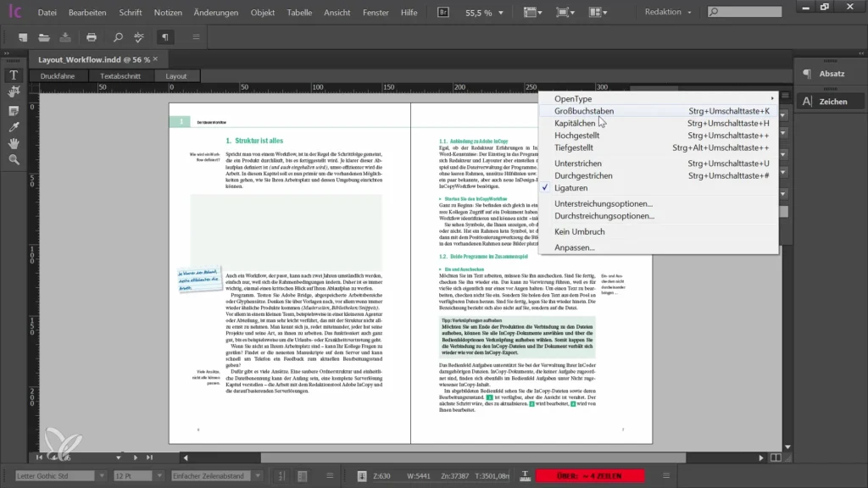Image resolution: width=868 pixels, height=488 pixels.
Task: Choose the Zoom magnifier tool
Action: [14, 159]
